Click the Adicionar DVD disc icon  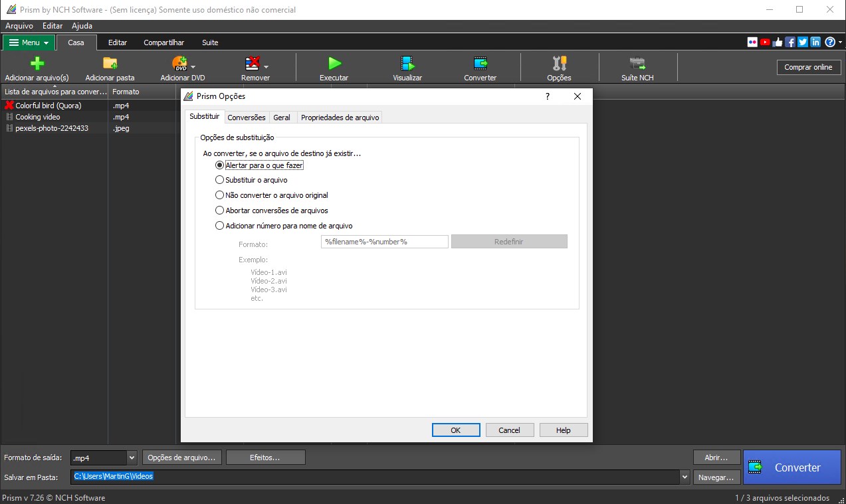179,64
